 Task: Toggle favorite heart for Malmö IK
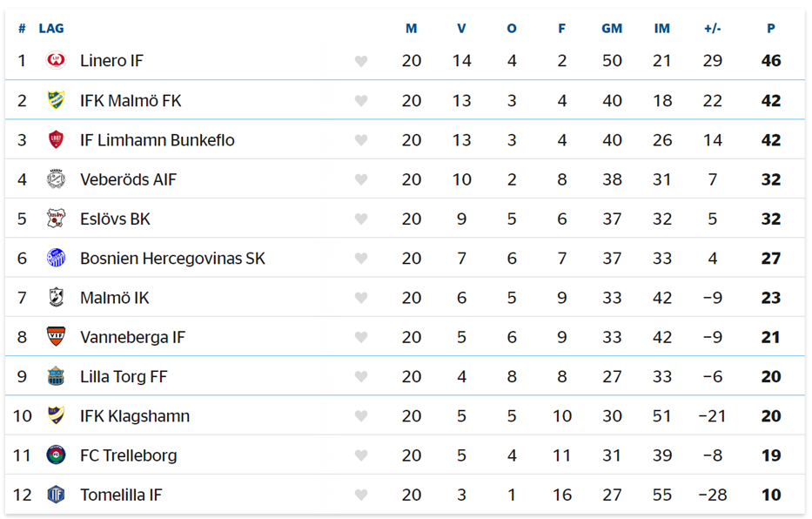coord(361,298)
